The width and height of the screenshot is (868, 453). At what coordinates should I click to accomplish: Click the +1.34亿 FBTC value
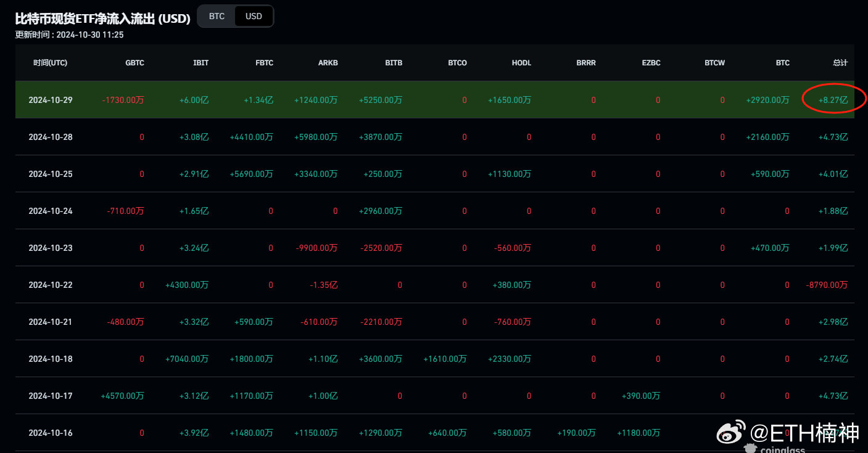coord(259,100)
